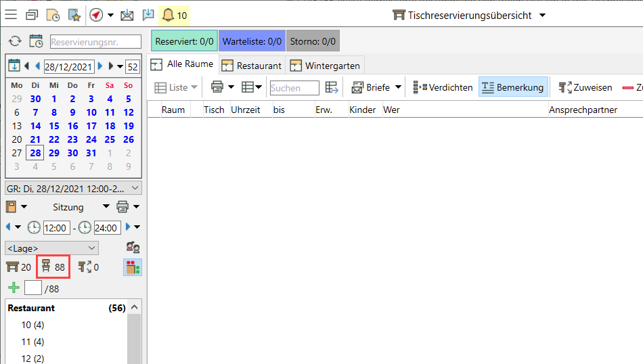Click the compass navigation icon
643x364 pixels.
coord(95,15)
